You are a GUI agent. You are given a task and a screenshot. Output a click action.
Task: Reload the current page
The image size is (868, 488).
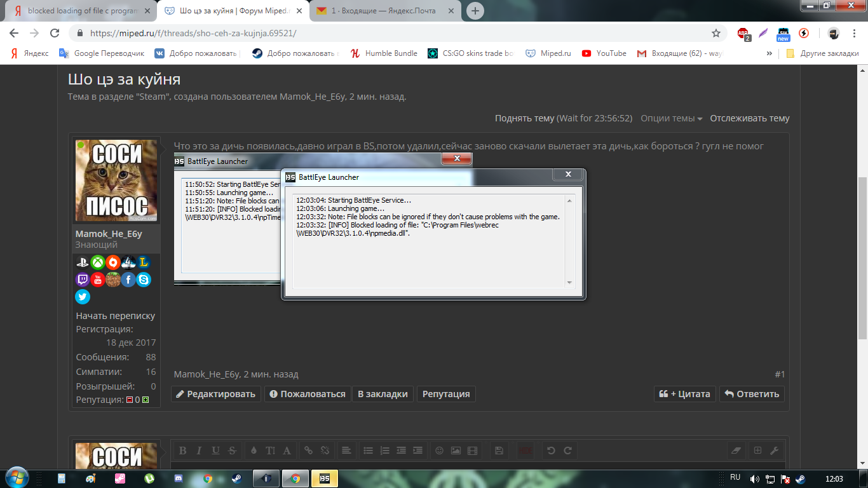click(x=55, y=33)
